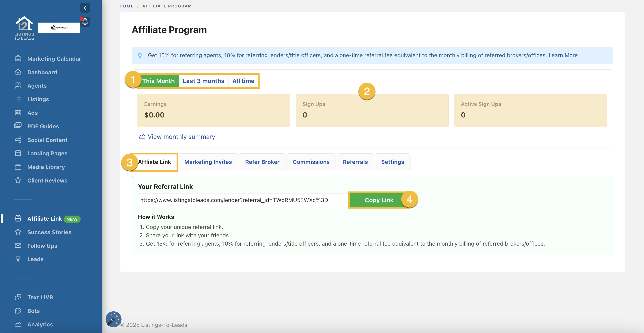
Task: Click the Marketing Calendar sidebar icon
Action: pos(18,58)
